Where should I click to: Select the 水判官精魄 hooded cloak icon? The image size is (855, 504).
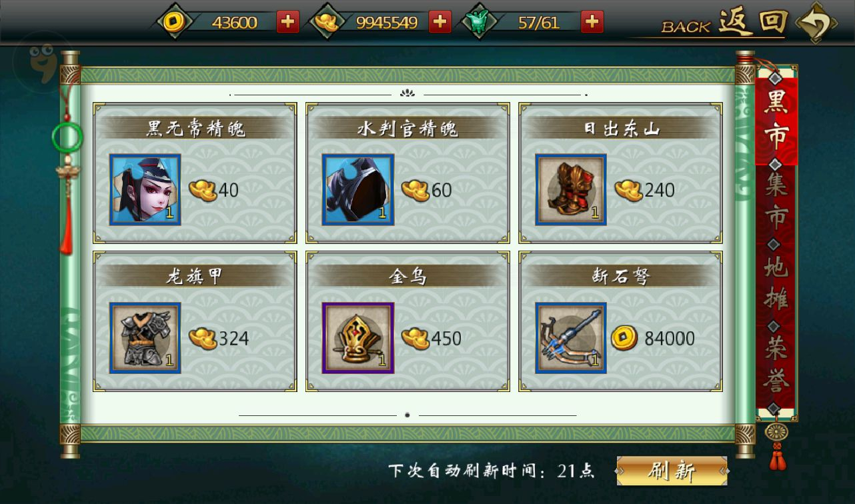(x=358, y=190)
